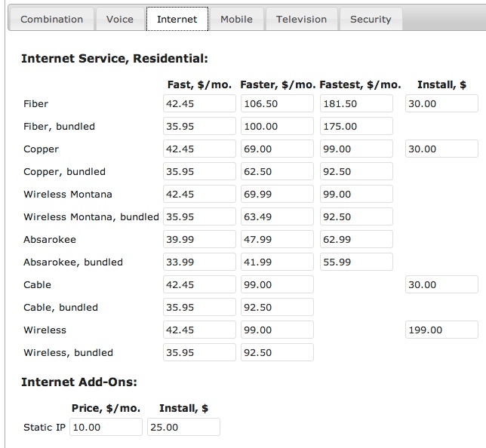Edit the Static IP monthly price field
Screen dimensions: 486x448
coord(106,428)
